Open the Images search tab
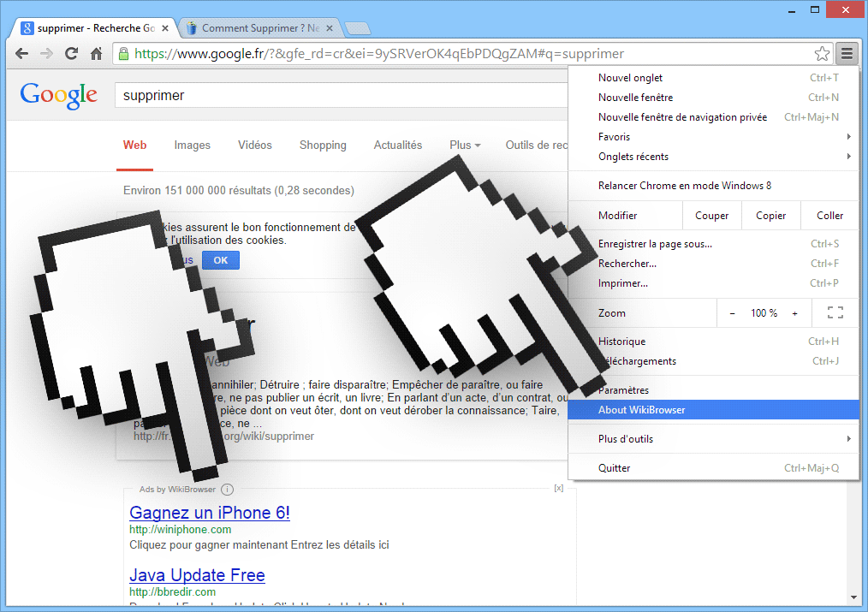Image resolution: width=868 pixels, height=612 pixels. (x=192, y=145)
